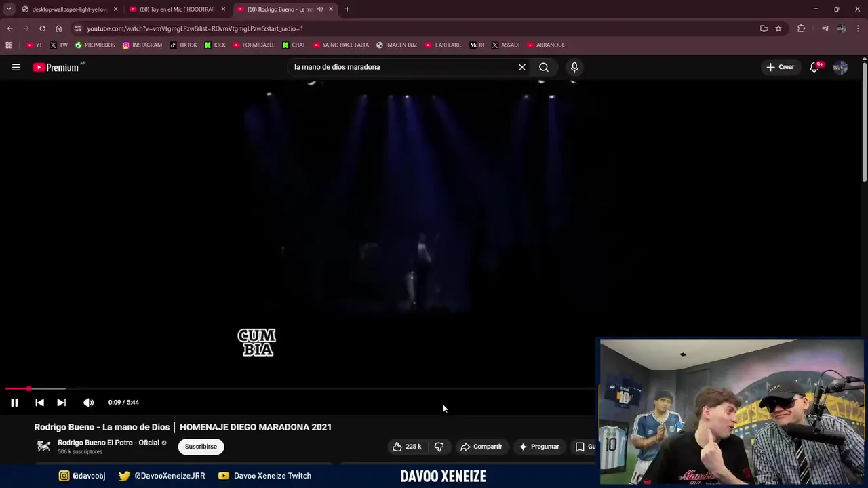Reload the current page
868x488 pixels.
(42, 28)
